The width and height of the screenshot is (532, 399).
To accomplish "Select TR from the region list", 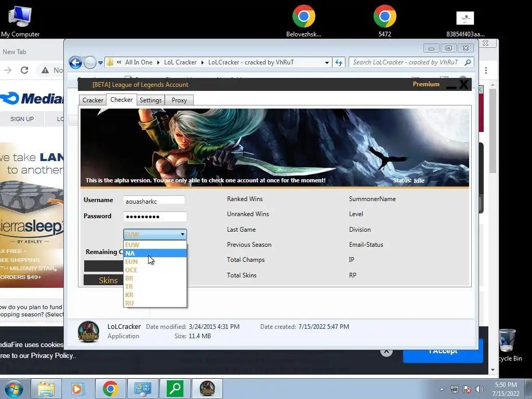I will (x=155, y=287).
